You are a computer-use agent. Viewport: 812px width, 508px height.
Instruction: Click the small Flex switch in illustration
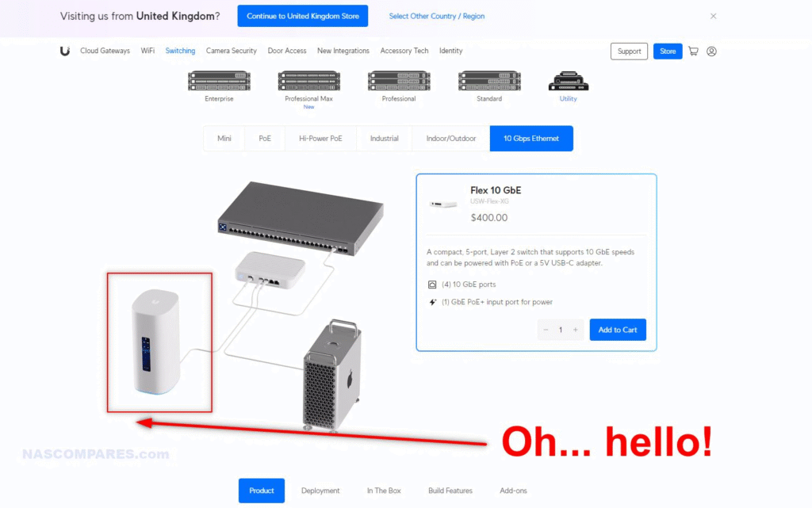pyautogui.click(x=270, y=270)
